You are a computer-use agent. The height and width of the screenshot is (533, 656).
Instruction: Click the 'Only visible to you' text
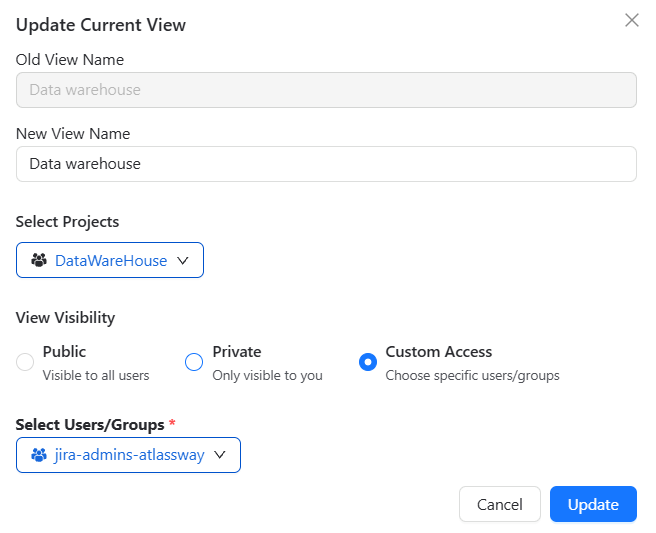pyautogui.click(x=267, y=375)
